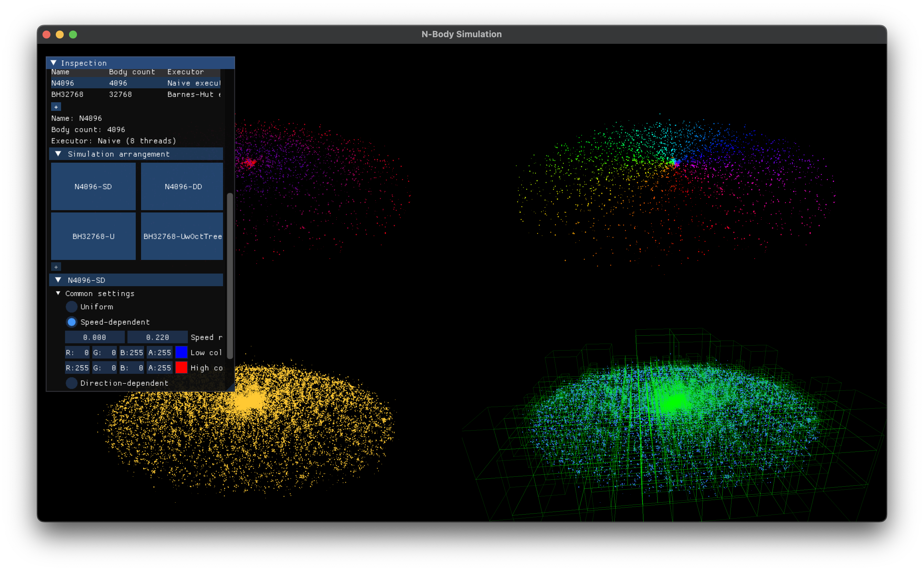Click the 0.220 speed range maximum field
The width and height of the screenshot is (924, 571).
(157, 337)
